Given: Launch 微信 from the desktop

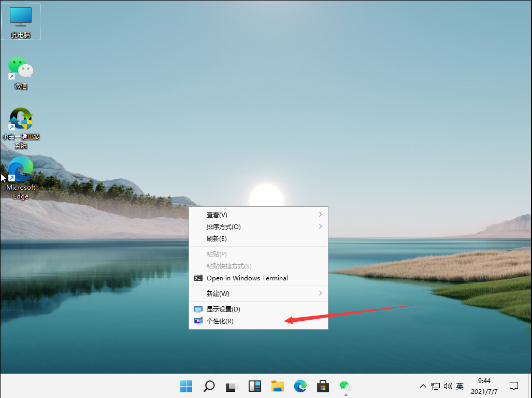Looking at the screenshot, I should tap(21, 67).
